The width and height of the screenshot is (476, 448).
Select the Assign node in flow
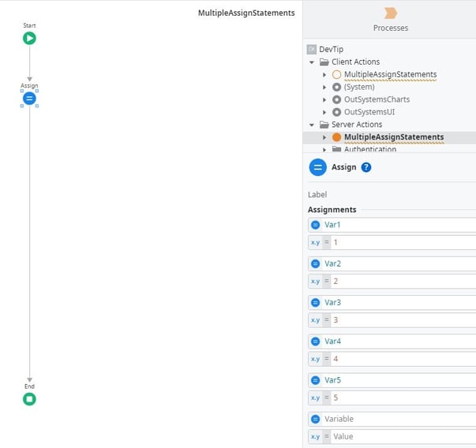29,99
